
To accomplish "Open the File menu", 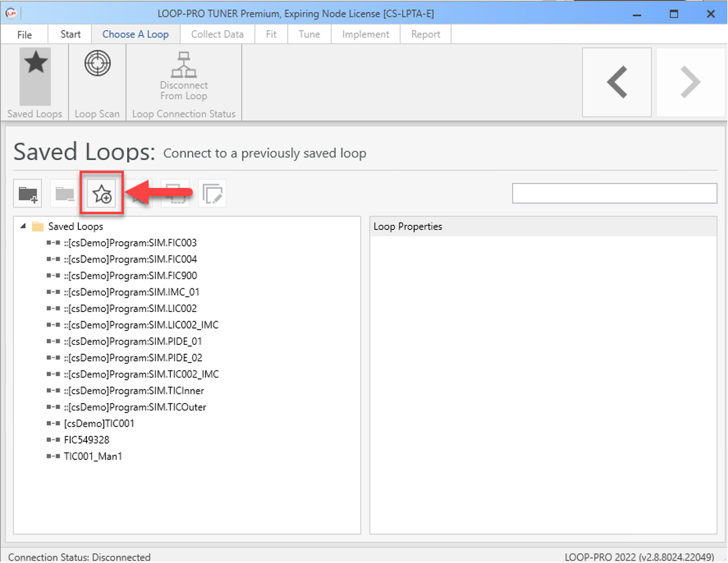I will tap(25, 34).
